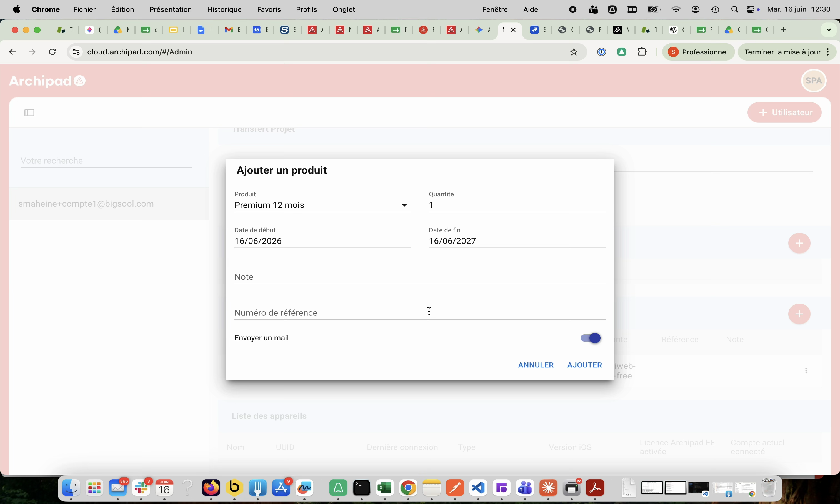Click the ANNULER button
The height and width of the screenshot is (504, 840).
[536, 365]
